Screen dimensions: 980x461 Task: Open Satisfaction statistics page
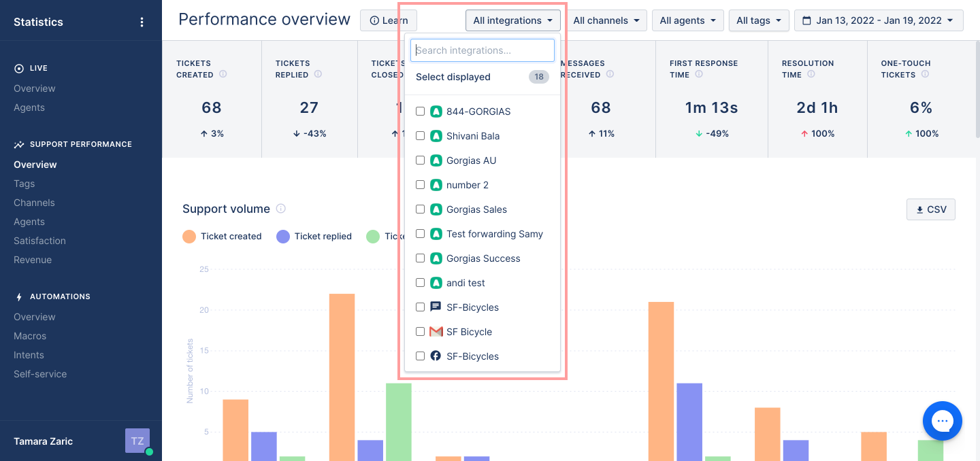click(x=39, y=241)
